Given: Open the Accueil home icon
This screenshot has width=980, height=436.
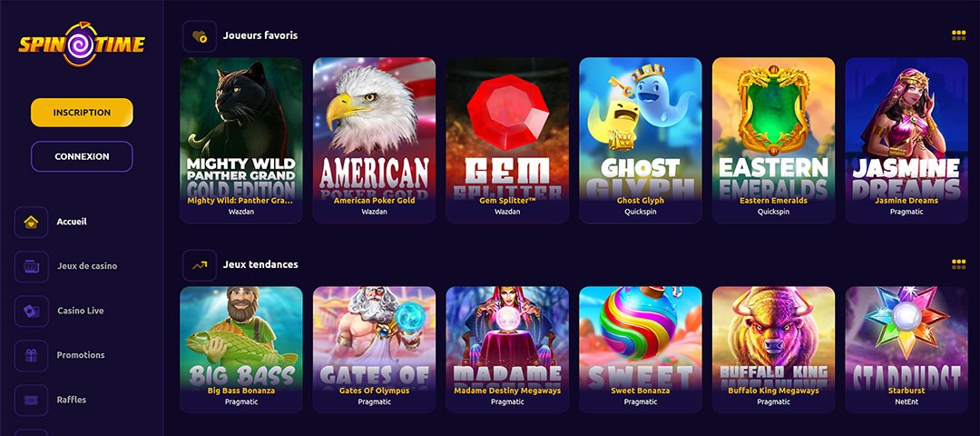Looking at the screenshot, I should tap(31, 222).
